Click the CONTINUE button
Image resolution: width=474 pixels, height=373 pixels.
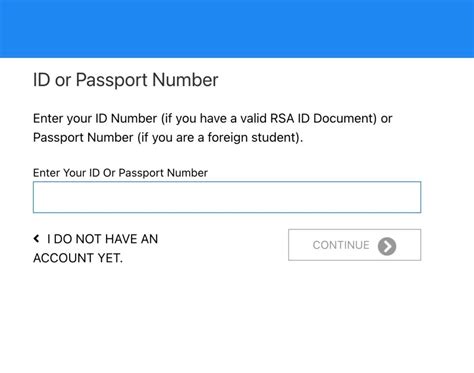click(354, 245)
